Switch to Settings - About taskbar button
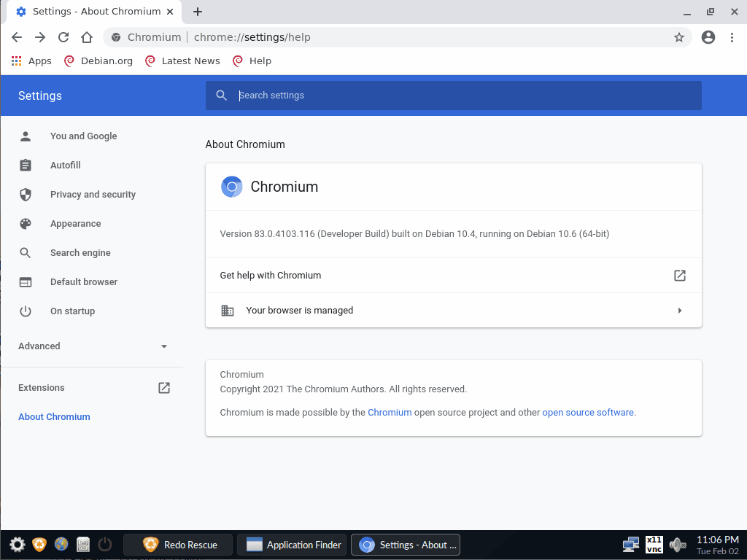The height and width of the screenshot is (560, 747). 406,544
